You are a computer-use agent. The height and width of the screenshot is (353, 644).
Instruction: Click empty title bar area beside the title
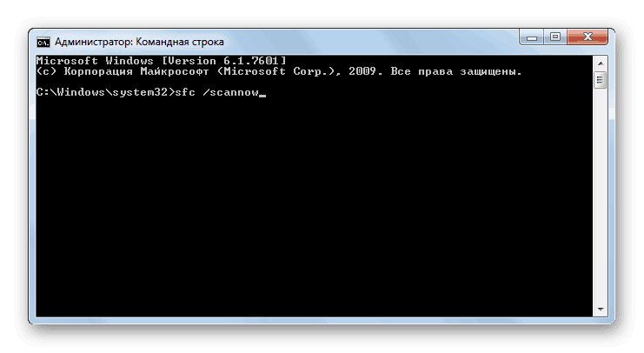coord(369,41)
